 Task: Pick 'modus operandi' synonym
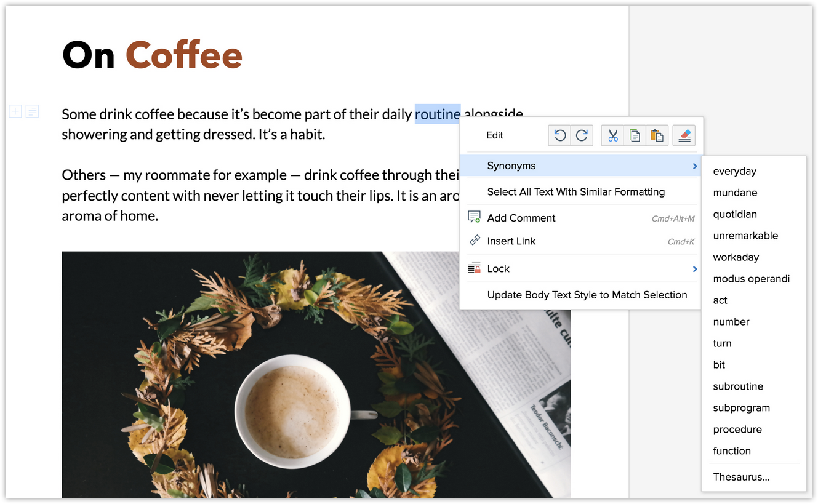751,279
